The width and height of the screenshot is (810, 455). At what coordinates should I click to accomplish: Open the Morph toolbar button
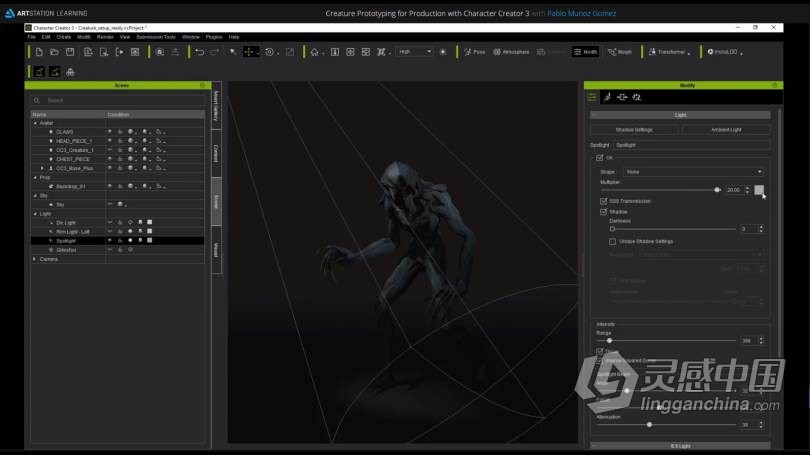click(x=620, y=52)
